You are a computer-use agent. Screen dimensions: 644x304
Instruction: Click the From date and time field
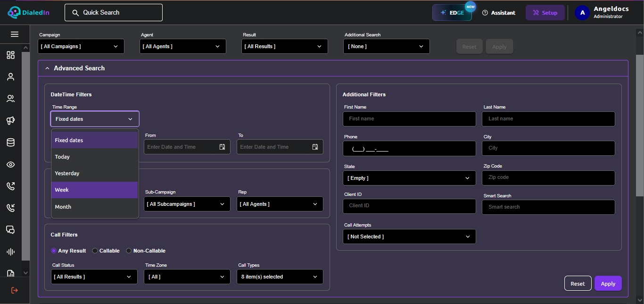click(x=187, y=147)
